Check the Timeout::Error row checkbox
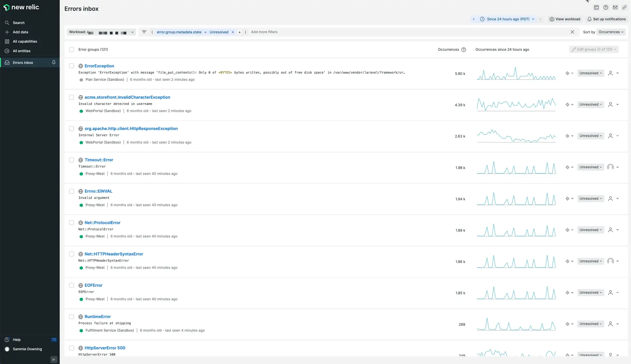 [71, 160]
